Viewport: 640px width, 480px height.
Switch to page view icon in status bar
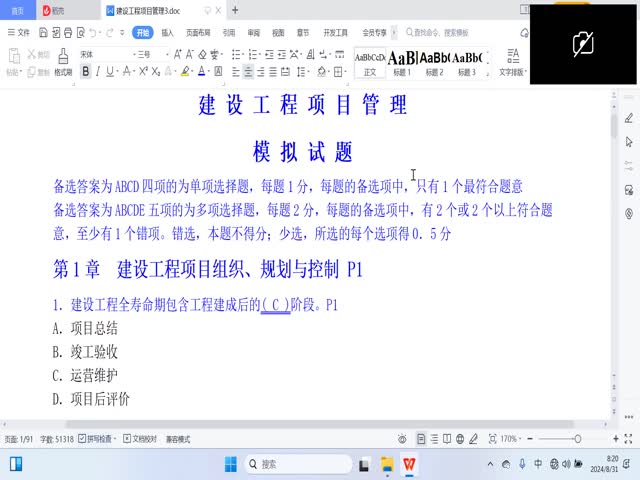(421, 439)
